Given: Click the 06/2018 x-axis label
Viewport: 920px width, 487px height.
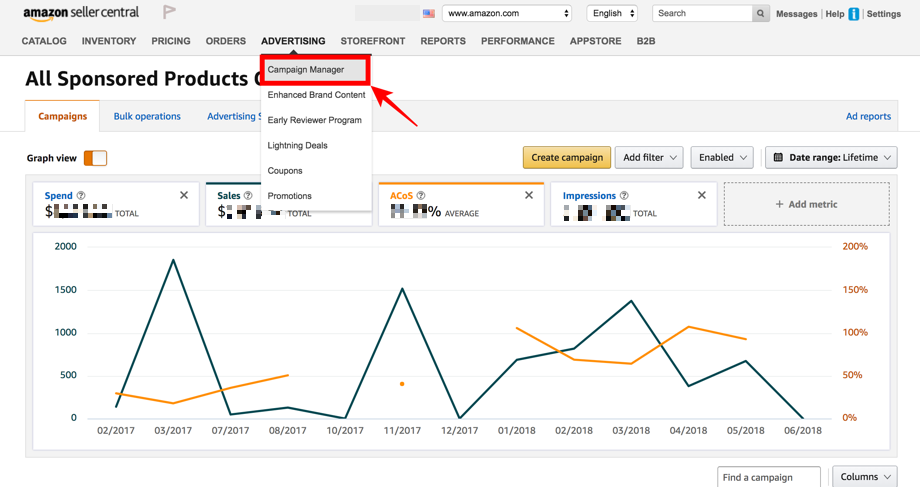Looking at the screenshot, I should (x=803, y=431).
